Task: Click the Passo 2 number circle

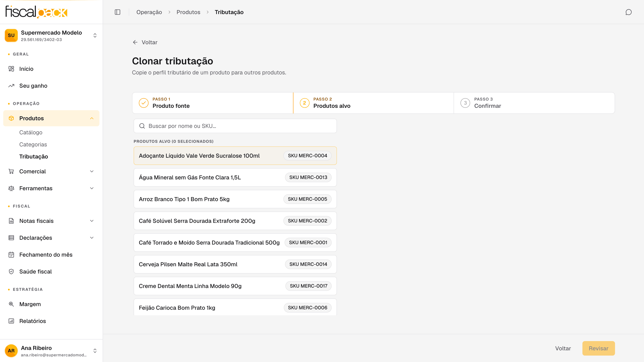Action: pyautogui.click(x=304, y=103)
